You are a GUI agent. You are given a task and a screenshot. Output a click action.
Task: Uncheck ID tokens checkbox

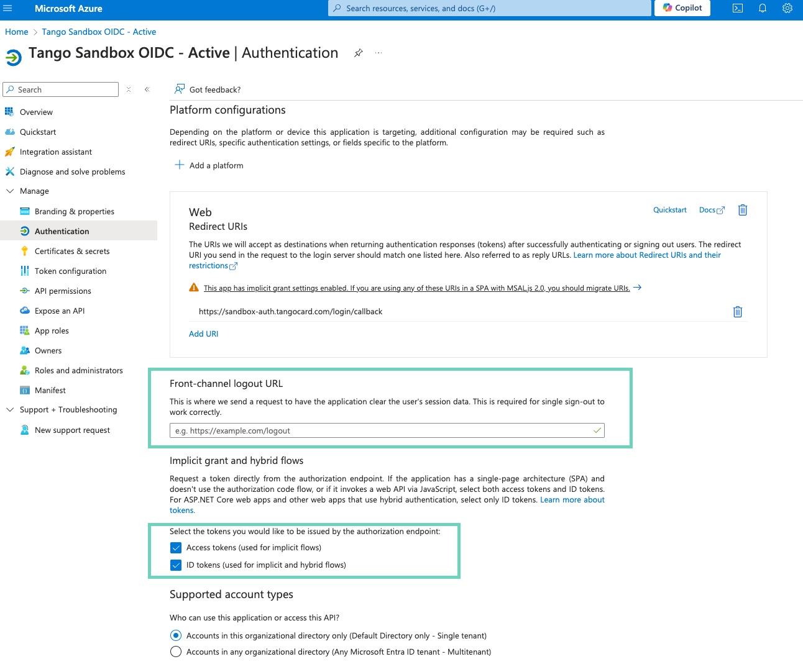(x=176, y=565)
